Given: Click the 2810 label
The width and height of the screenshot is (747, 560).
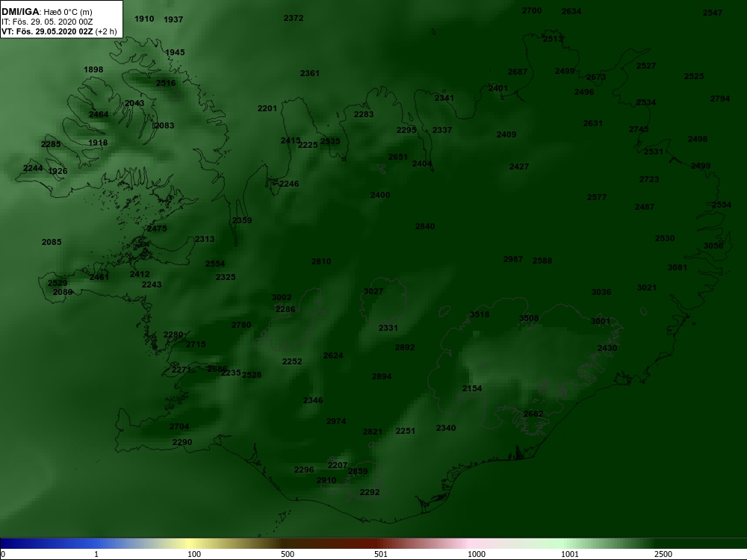Looking at the screenshot, I should point(321,261).
